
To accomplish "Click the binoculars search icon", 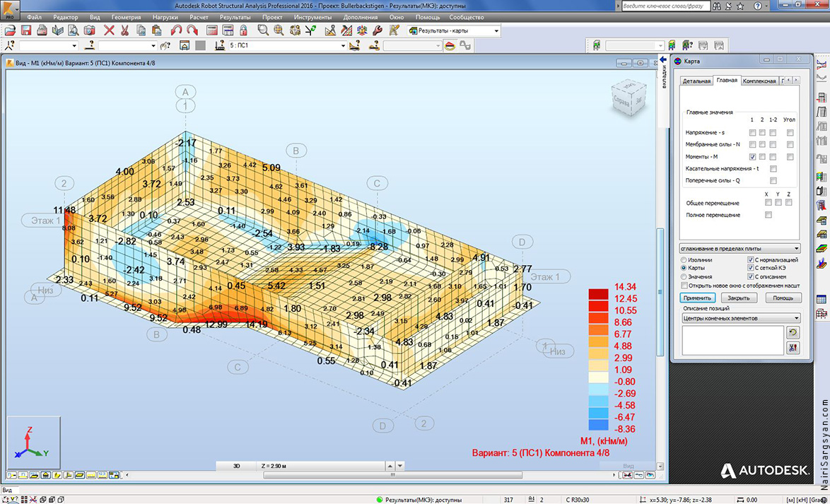I will pos(715,6).
